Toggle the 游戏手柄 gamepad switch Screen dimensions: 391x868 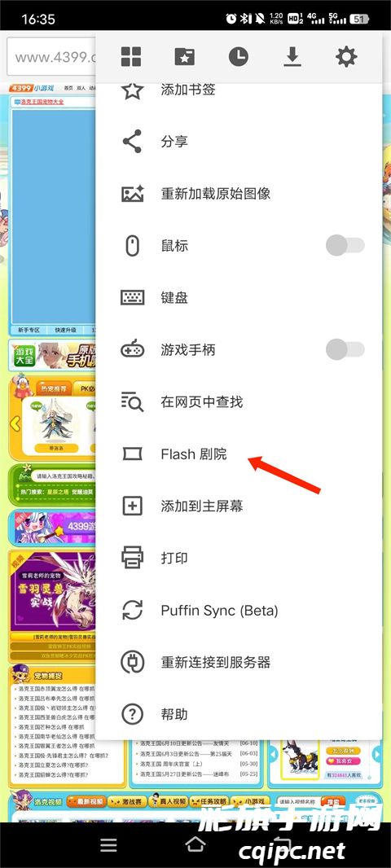345,349
